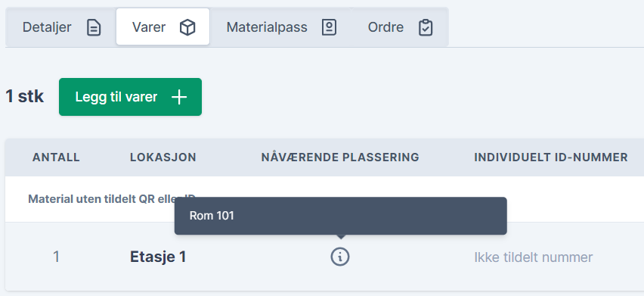The height and width of the screenshot is (296, 644).
Task: Click the clipboard check icon on Ordre tab
Action: pos(426,27)
